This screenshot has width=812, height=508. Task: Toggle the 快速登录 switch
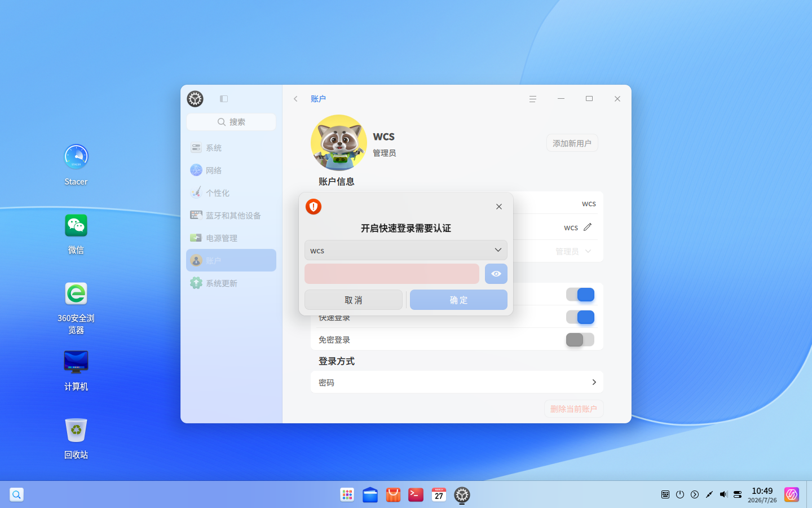pyautogui.click(x=580, y=317)
